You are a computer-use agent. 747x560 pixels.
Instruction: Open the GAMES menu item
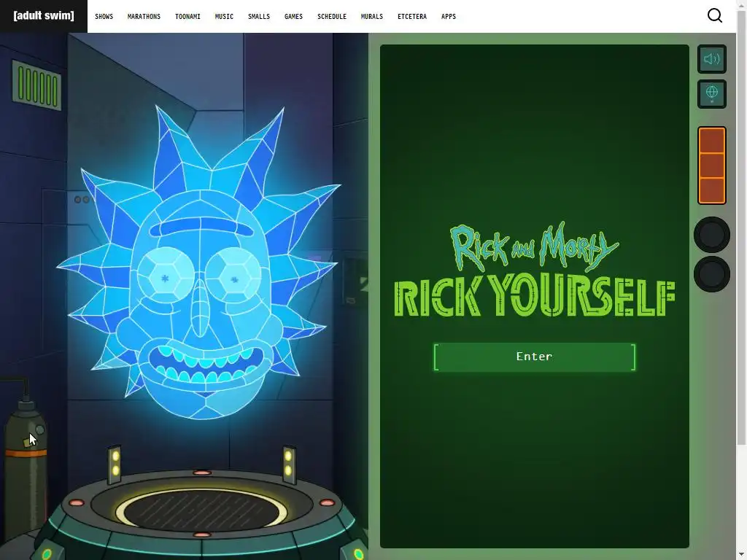(293, 17)
